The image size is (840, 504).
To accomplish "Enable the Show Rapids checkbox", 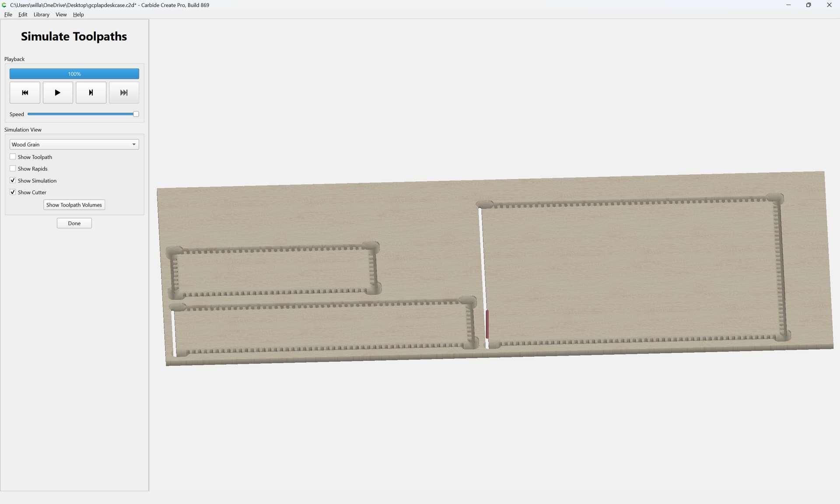I will 13,168.
